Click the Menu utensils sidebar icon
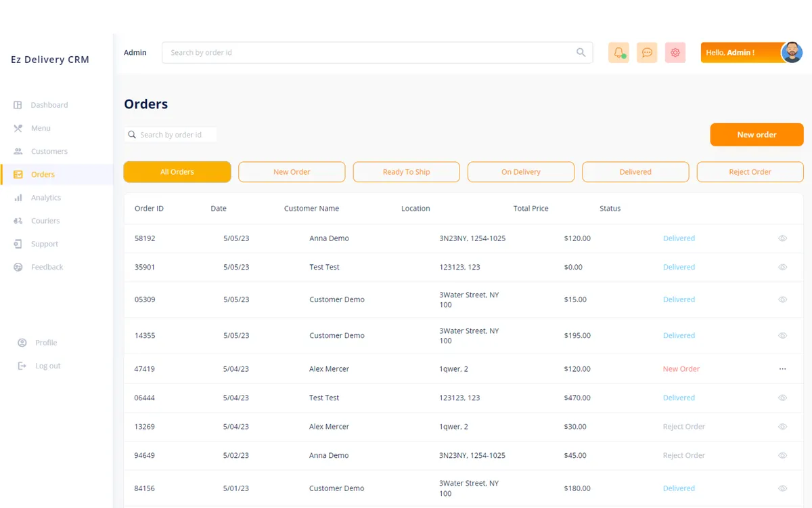812x508 pixels. point(18,128)
